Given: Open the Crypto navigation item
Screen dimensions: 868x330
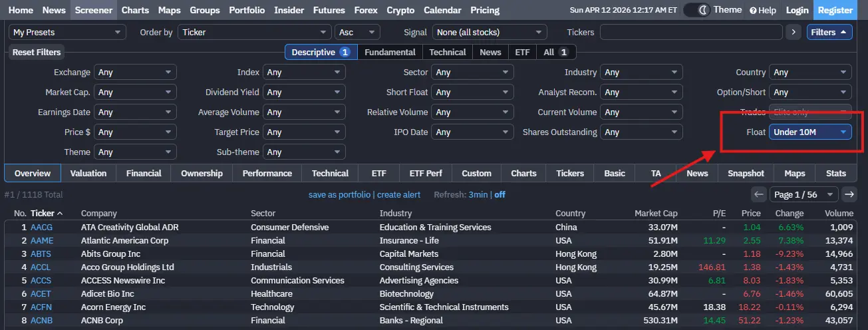Looking at the screenshot, I should (x=400, y=10).
